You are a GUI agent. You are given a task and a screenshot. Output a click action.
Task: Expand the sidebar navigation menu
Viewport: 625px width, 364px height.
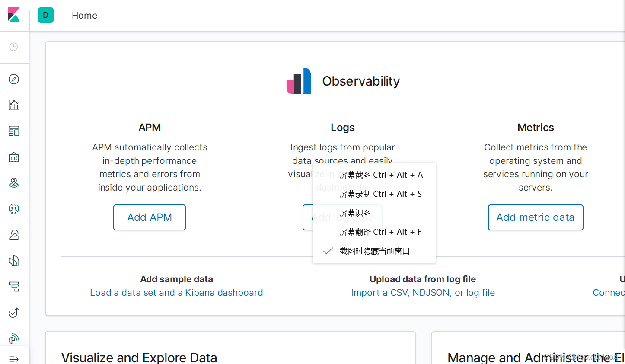click(x=14, y=359)
